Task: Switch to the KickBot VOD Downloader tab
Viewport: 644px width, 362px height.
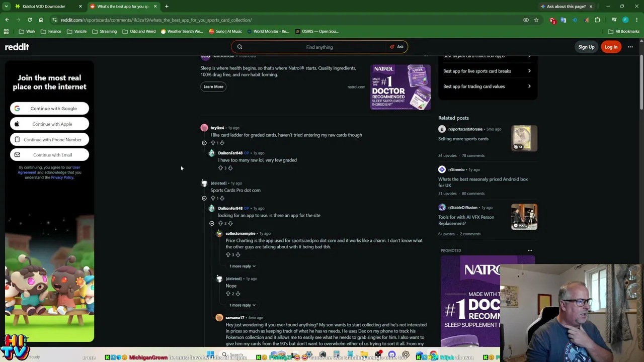Action: 48,7
